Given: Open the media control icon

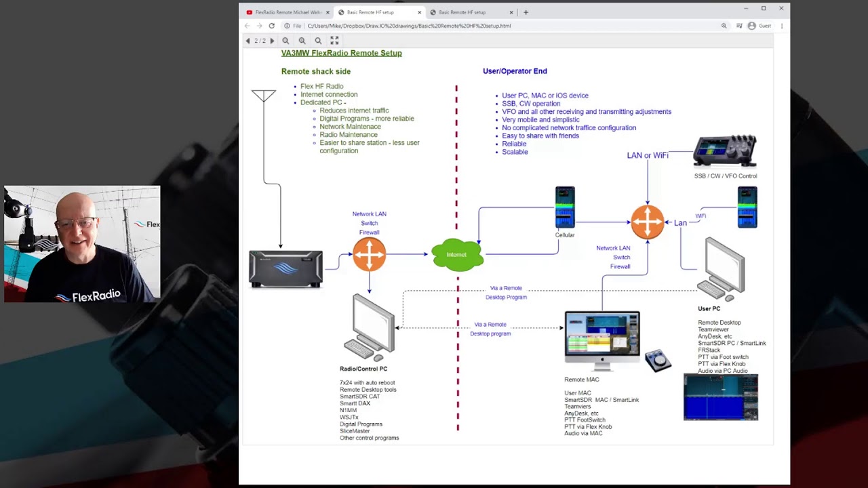Looking at the screenshot, I should click(x=739, y=26).
